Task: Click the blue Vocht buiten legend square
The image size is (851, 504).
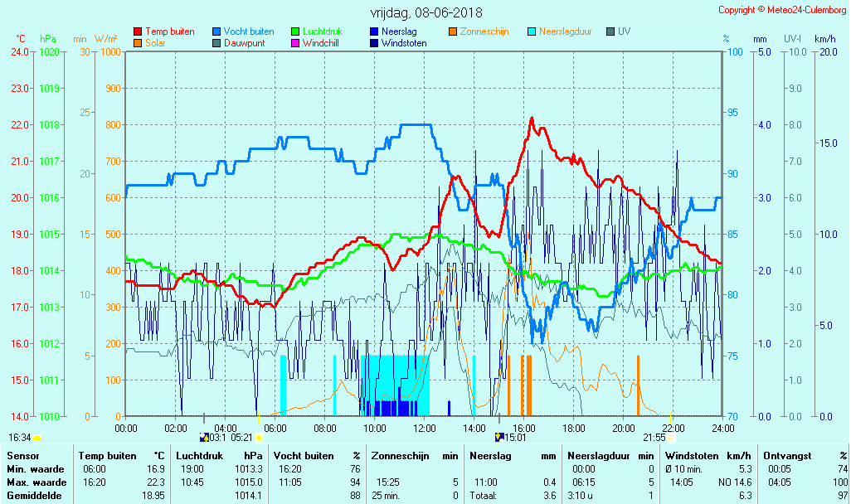Action: [x=216, y=31]
